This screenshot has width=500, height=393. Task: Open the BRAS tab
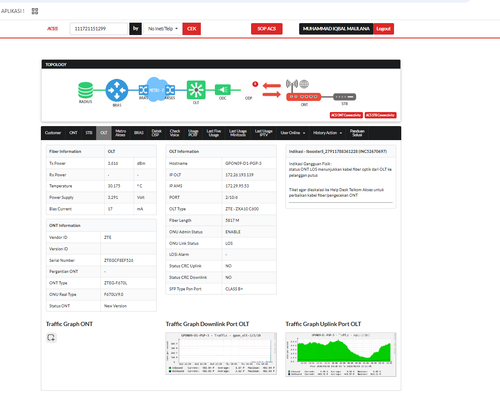click(139, 133)
